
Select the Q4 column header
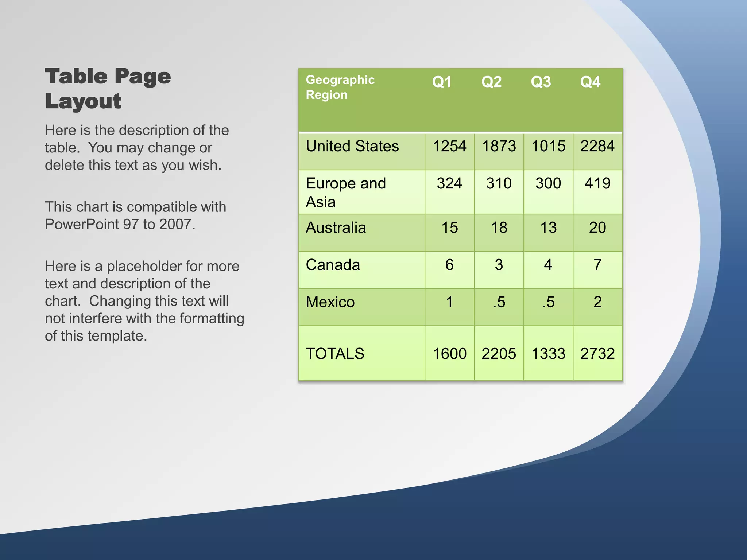pyautogui.click(x=590, y=82)
